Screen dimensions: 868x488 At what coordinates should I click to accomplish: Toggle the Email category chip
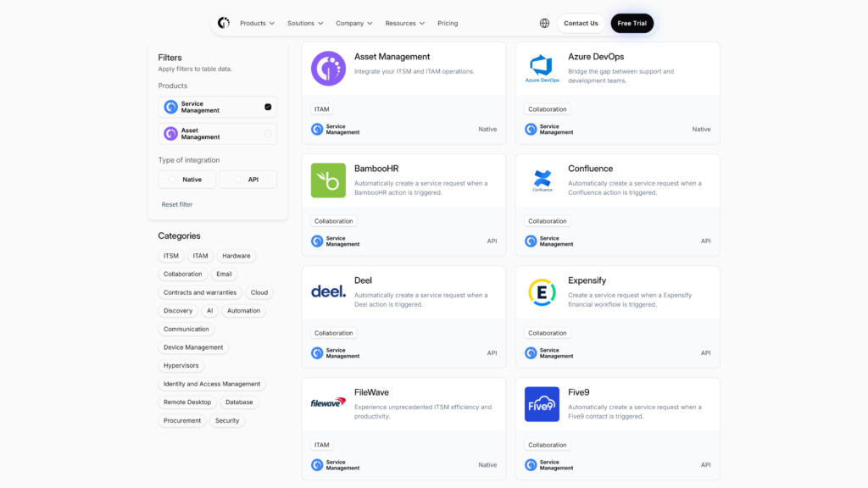tap(224, 274)
